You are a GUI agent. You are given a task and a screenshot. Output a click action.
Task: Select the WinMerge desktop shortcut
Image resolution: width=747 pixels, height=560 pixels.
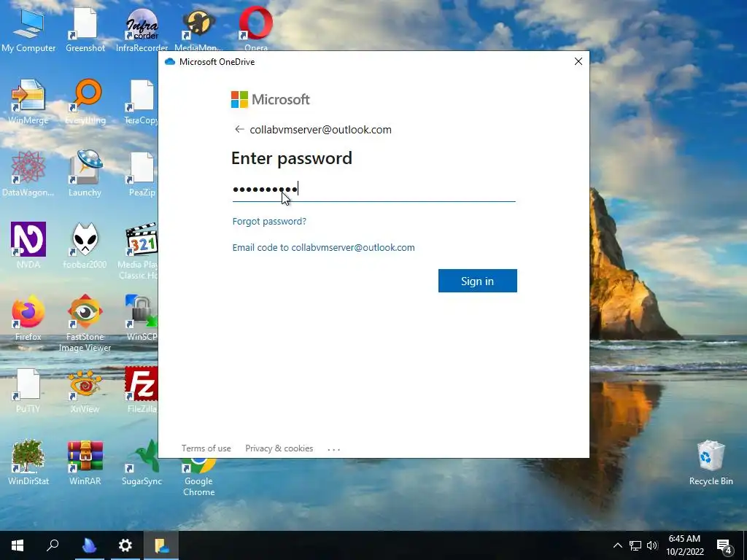(28, 102)
